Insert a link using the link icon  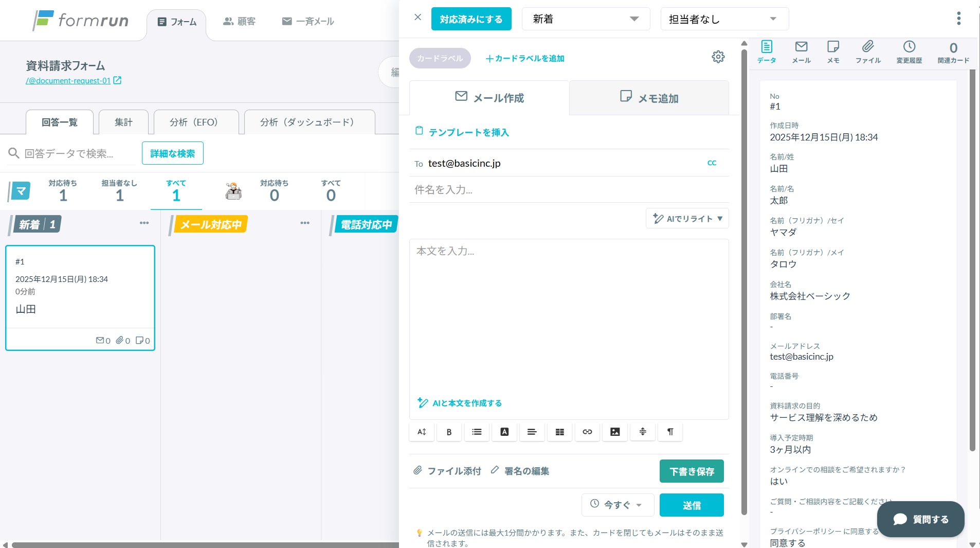coord(587,432)
